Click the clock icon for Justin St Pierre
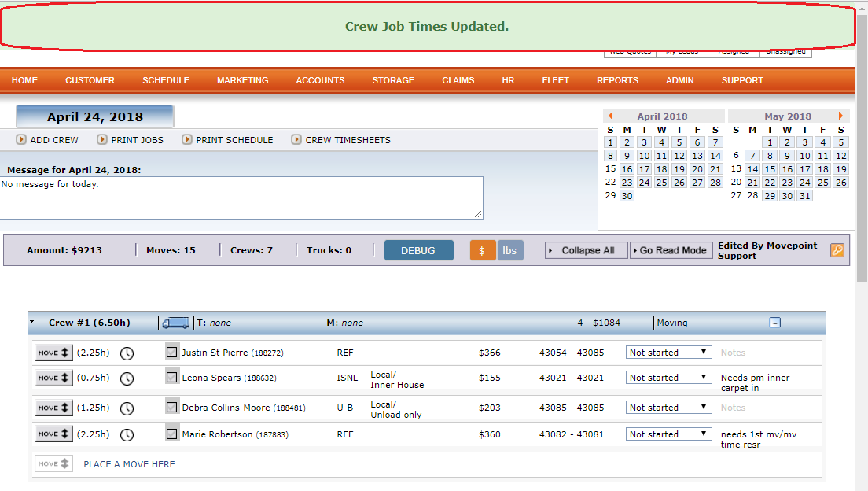This screenshot has height=491, width=868. click(127, 353)
